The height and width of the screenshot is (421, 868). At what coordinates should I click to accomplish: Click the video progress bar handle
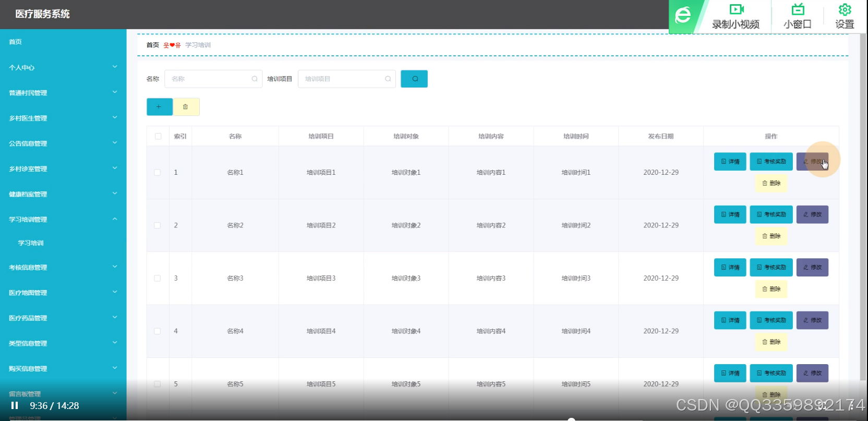[x=571, y=419]
